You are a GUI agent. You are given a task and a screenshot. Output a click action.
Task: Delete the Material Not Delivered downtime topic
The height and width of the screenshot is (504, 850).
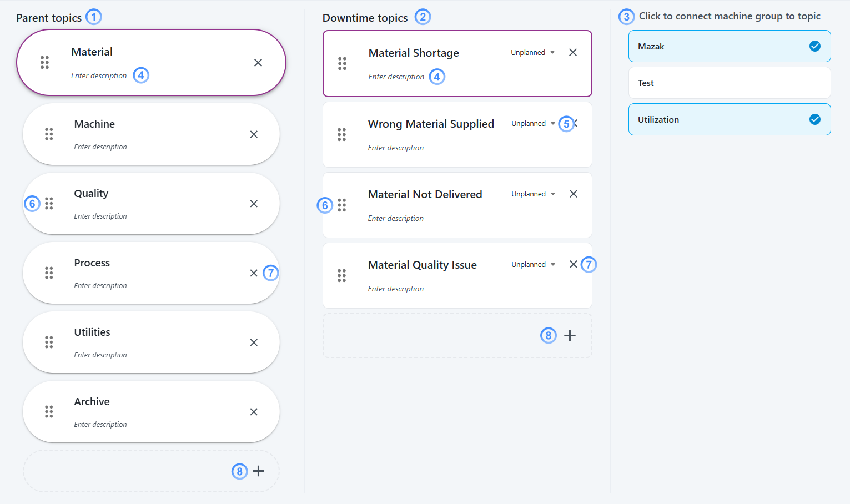tap(574, 194)
